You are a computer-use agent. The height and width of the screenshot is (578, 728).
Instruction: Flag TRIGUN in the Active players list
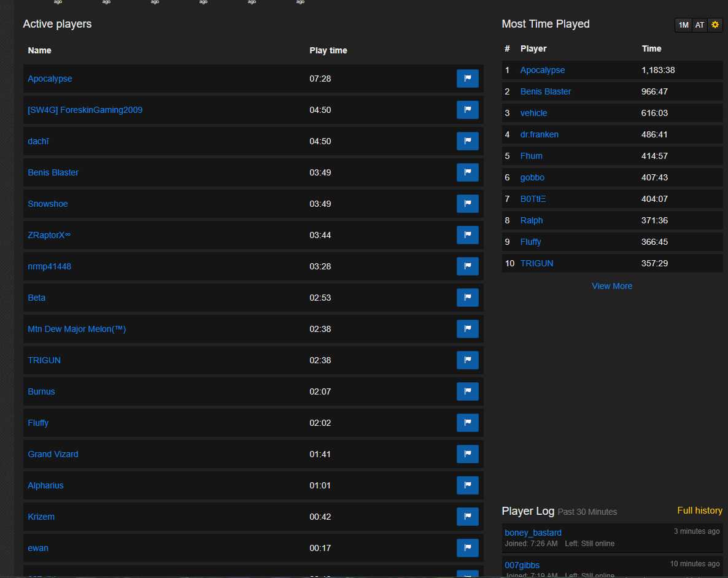pos(468,360)
